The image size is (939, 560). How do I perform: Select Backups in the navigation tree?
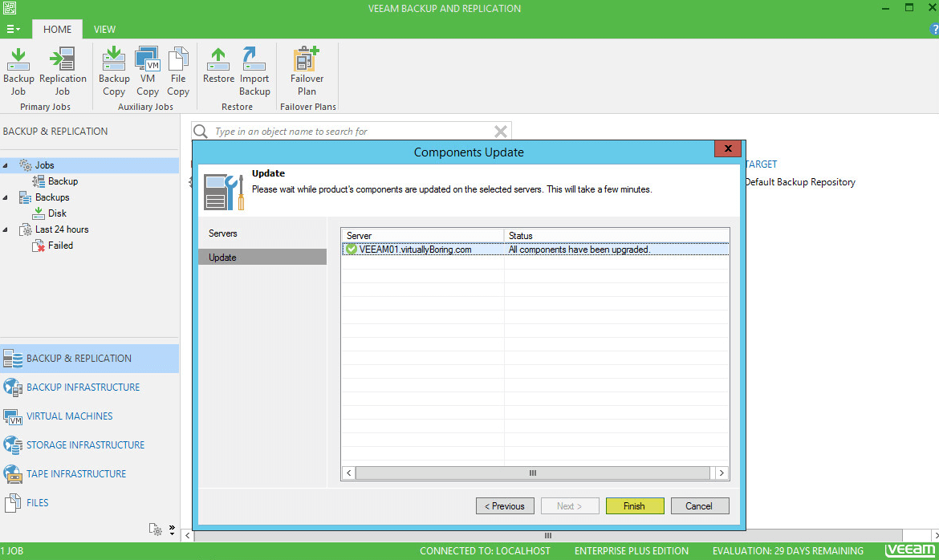tap(52, 197)
